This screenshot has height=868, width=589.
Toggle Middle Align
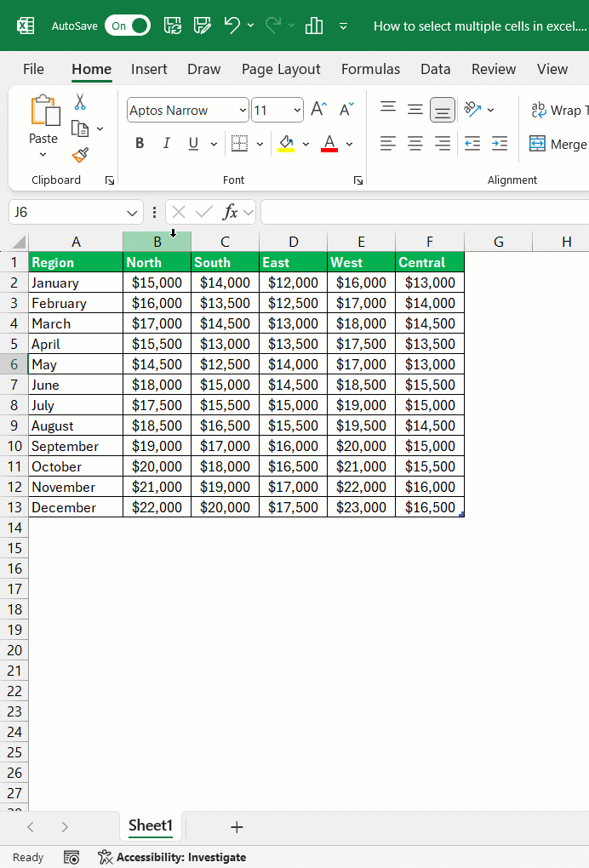pos(415,109)
